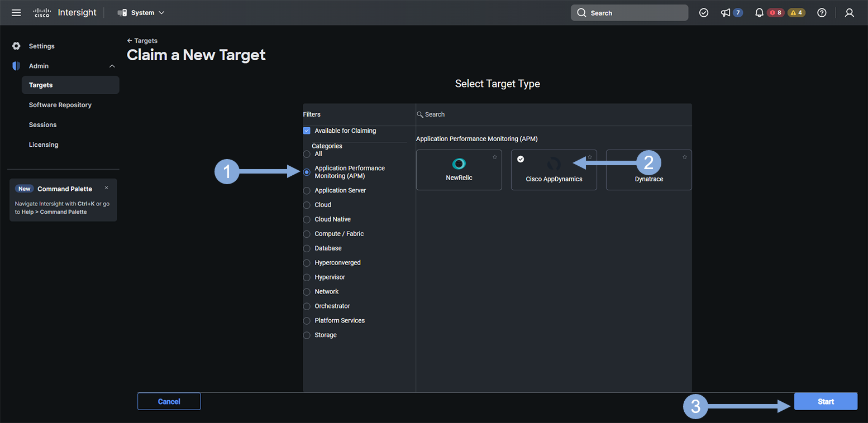Collapse the Admin section chevron

(112, 66)
